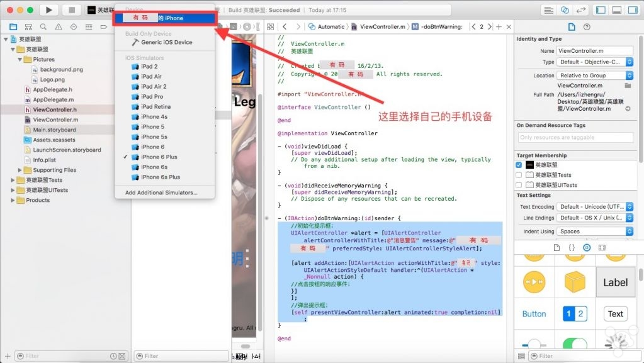Choose Add Additional Simulators menu entry
Viewport: 644px width, 363px height.
click(x=161, y=193)
